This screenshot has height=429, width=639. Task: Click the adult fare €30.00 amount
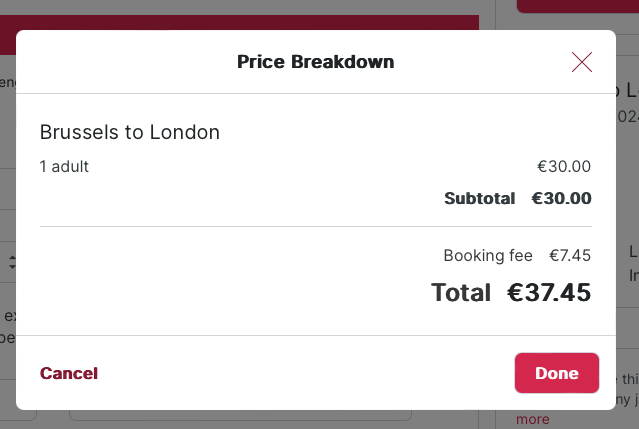(564, 166)
